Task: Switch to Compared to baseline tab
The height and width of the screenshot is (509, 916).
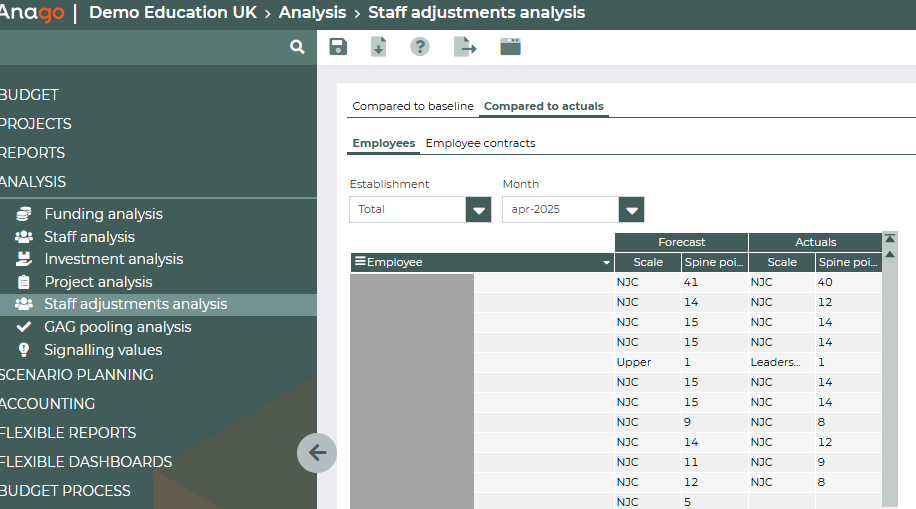Action: (413, 106)
